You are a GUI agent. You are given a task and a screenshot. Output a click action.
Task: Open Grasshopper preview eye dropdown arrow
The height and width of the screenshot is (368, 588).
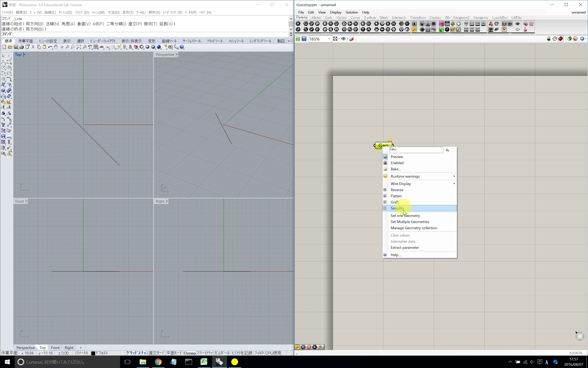point(347,39)
